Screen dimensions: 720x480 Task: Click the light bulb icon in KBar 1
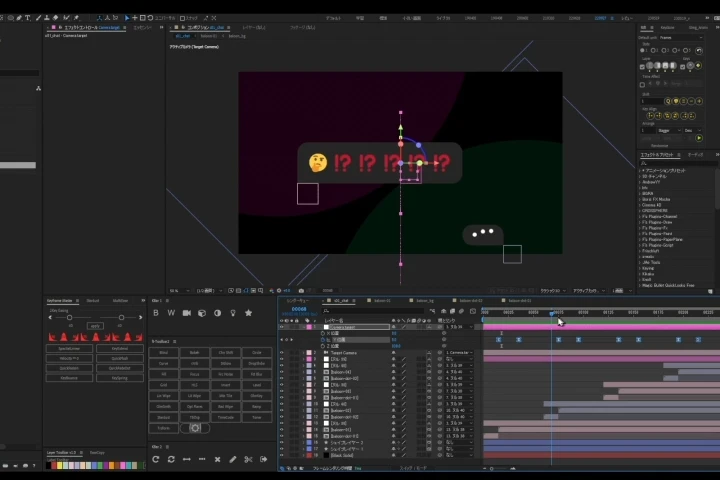coord(233,313)
